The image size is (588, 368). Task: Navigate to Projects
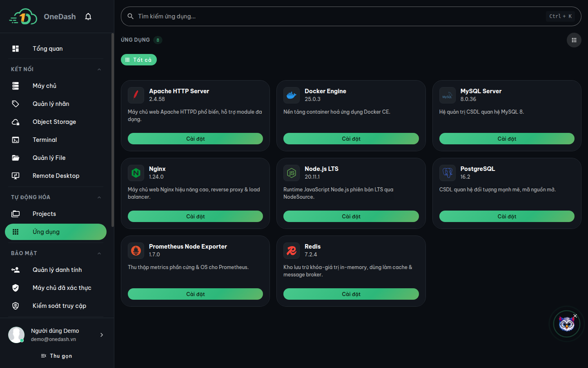pyautogui.click(x=56, y=214)
